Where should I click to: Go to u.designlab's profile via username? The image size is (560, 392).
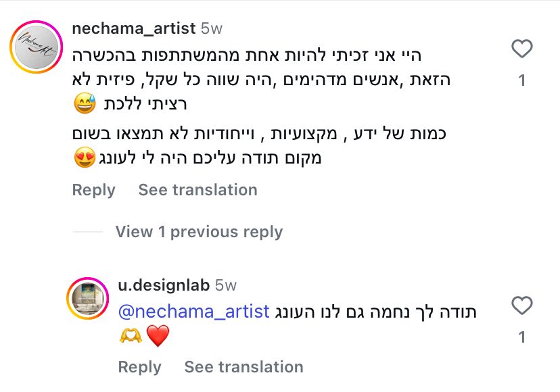click(x=164, y=285)
